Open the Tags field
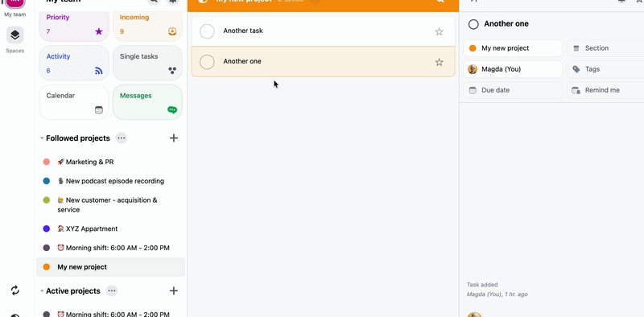The width and height of the screenshot is (644, 317). [x=605, y=69]
